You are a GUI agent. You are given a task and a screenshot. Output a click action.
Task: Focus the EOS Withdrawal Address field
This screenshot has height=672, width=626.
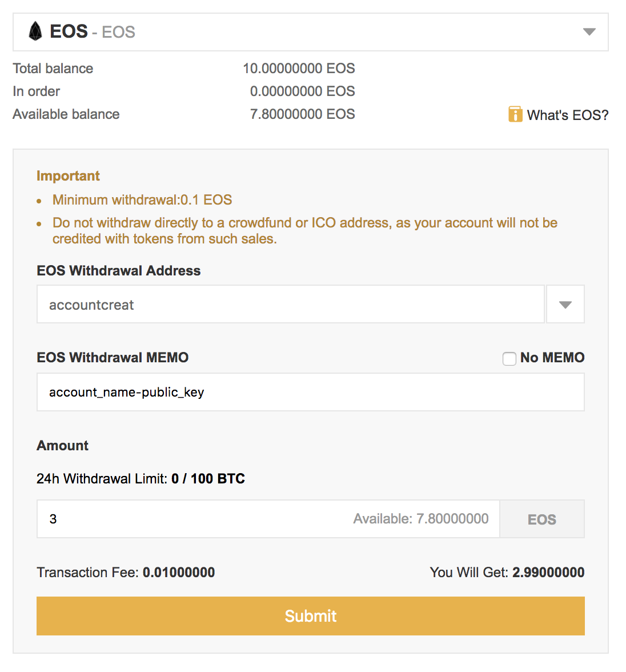point(291,304)
